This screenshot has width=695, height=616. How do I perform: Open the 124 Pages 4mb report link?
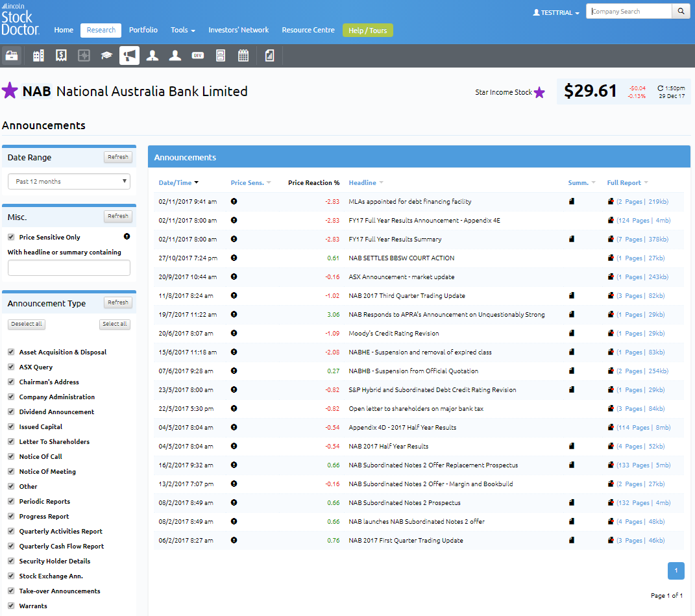pos(643,221)
